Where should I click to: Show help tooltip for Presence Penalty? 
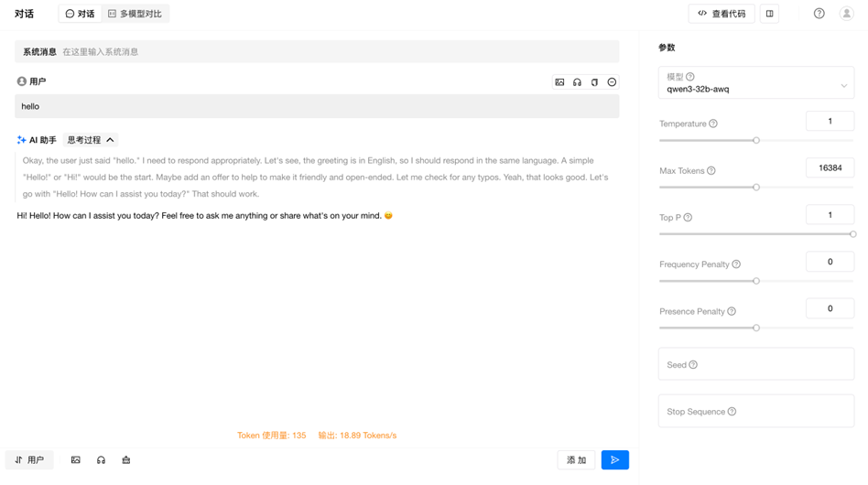[x=732, y=311]
